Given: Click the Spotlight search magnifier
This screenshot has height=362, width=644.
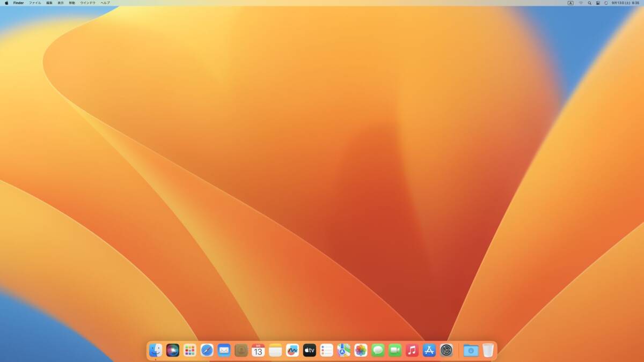Looking at the screenshot, I should [589, 3].
